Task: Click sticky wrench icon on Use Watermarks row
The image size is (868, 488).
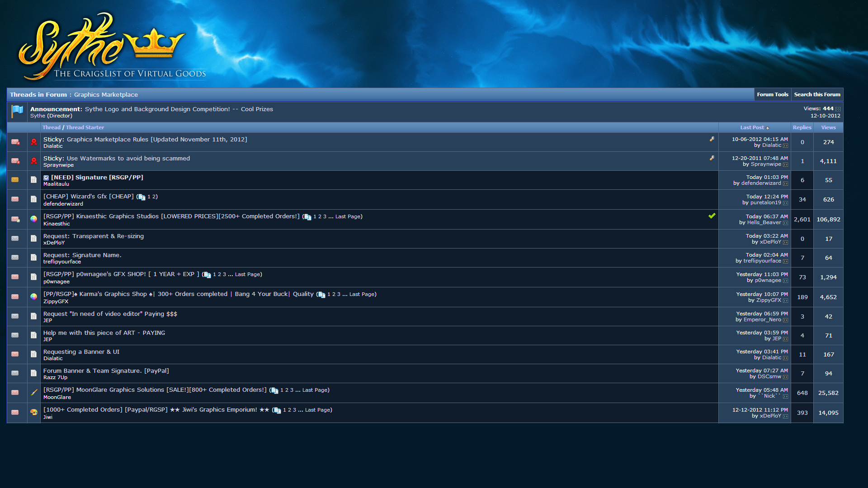Action: coord(712,158)
